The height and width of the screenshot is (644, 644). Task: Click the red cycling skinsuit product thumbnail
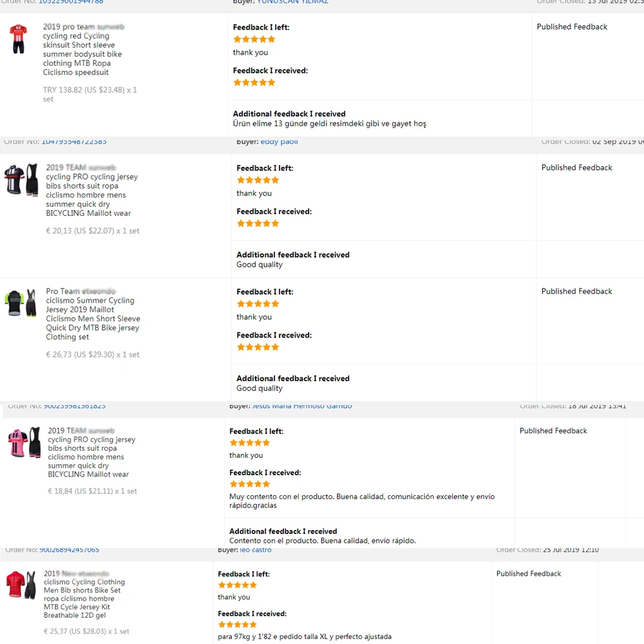pos(19,39)
